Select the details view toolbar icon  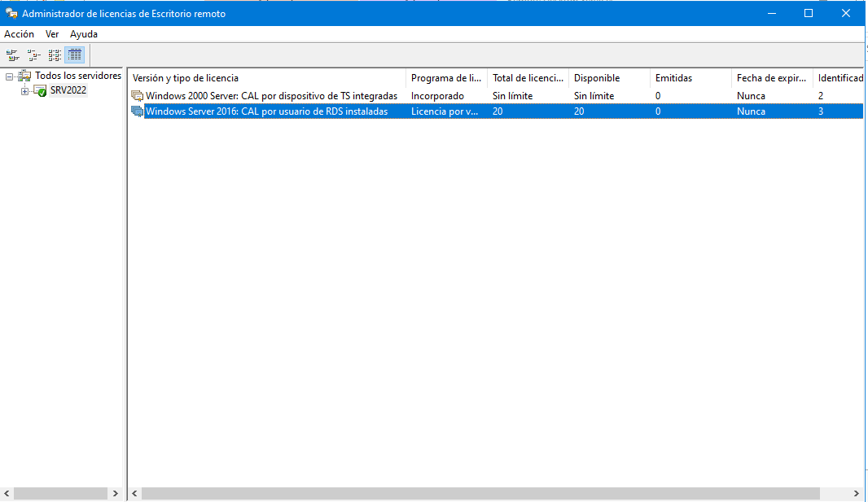[75, 55]
